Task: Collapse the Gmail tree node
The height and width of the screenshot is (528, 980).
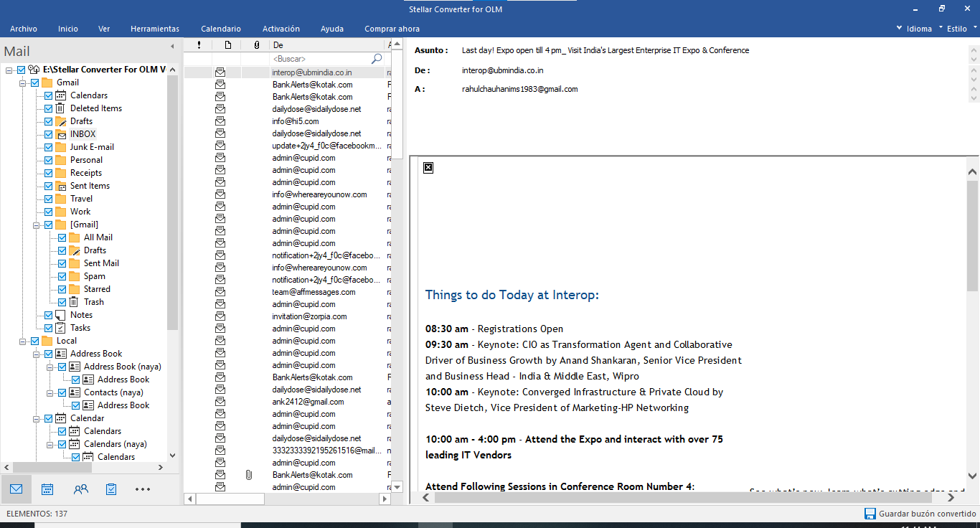Action: (23, 82)
